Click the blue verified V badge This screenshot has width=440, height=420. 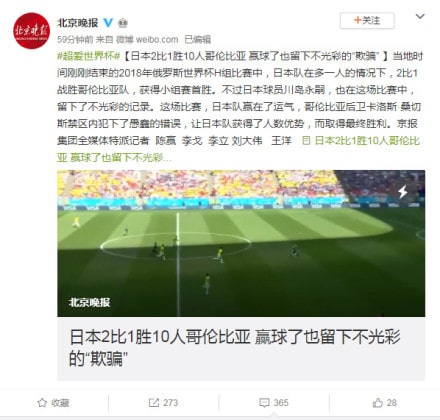click(x=108, y=23)
